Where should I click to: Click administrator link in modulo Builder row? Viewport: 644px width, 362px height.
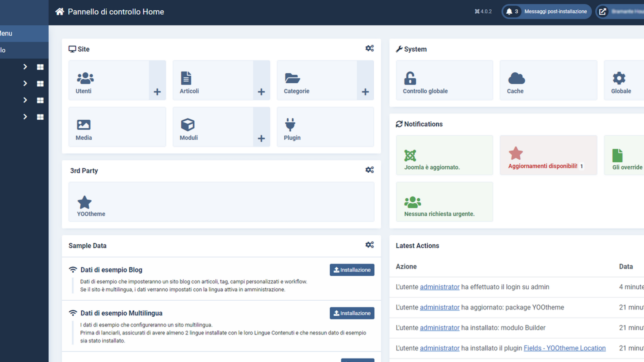439,328
